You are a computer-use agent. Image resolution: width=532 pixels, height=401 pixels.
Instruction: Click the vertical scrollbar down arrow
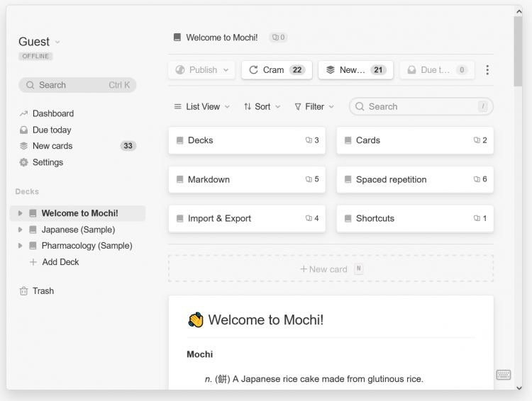click(518, 388)
